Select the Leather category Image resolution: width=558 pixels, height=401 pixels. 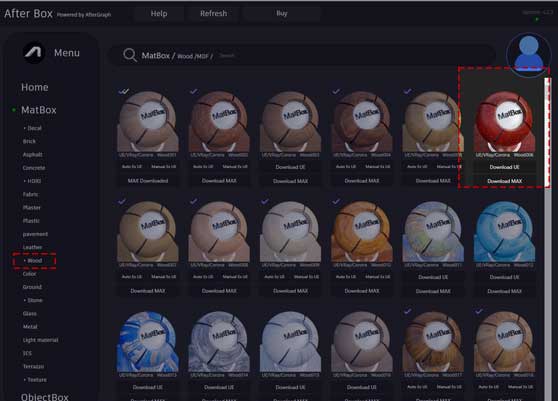(32, 247)
